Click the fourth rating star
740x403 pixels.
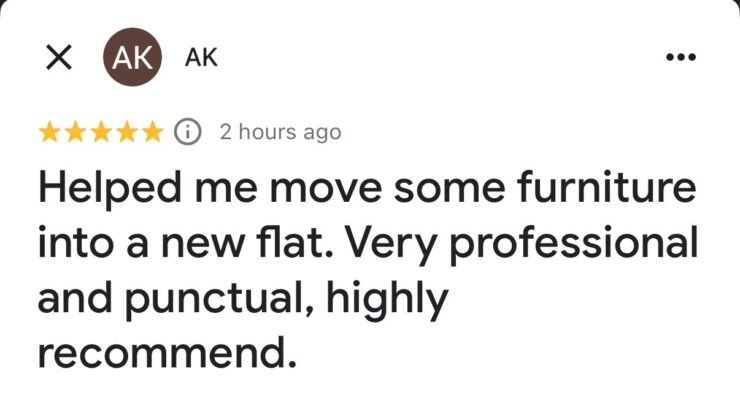coord(126,132)
